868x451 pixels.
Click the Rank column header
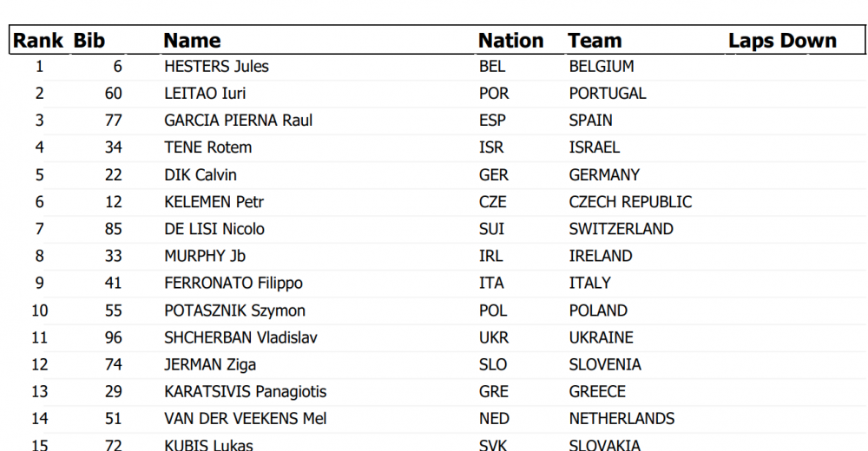click(38, 41)
